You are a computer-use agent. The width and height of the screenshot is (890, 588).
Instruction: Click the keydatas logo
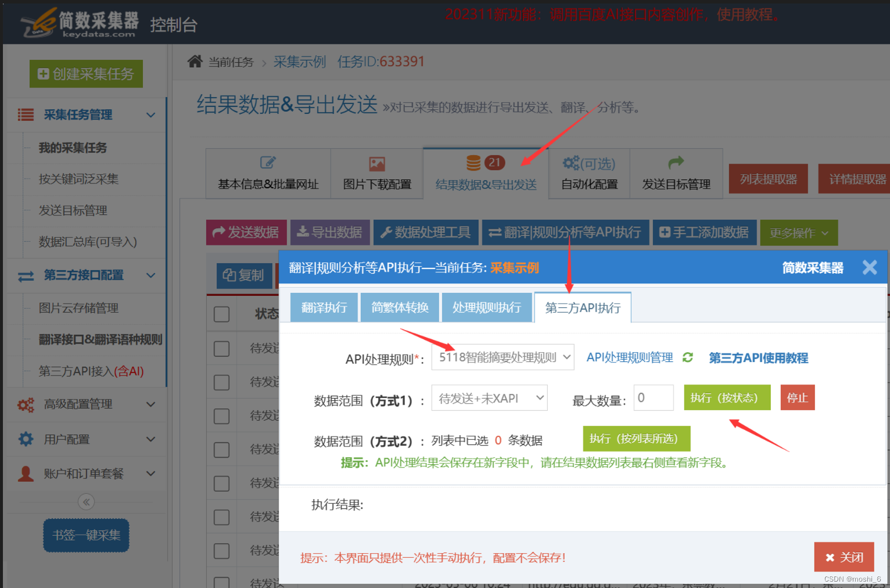[80, 23]
